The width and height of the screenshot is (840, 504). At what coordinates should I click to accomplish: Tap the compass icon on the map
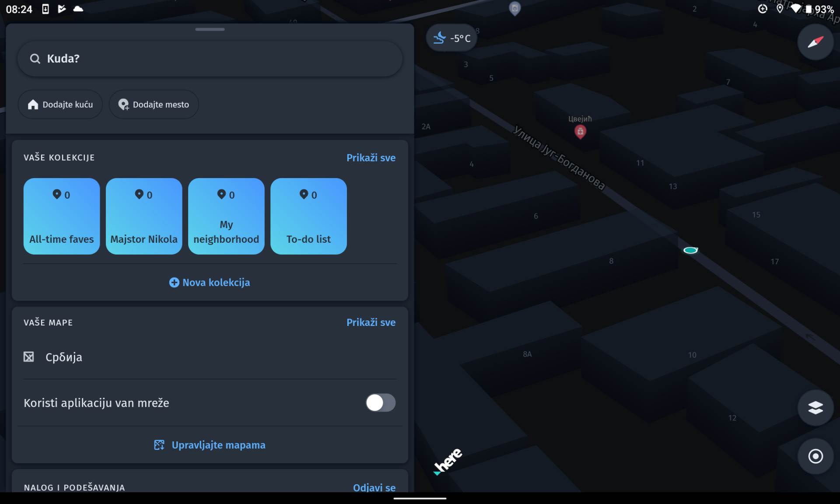click(815, 42)
